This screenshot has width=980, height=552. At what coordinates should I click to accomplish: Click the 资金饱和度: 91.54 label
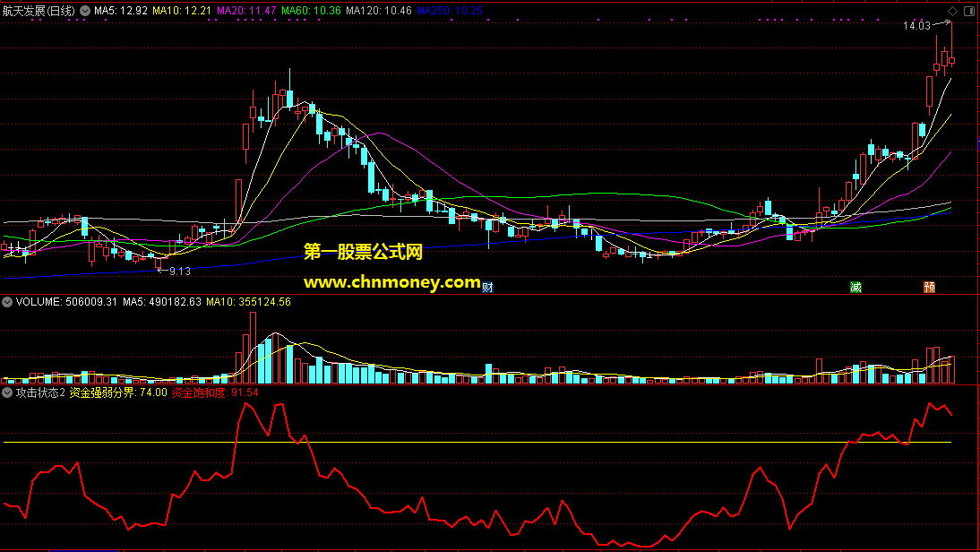[215, 392]
